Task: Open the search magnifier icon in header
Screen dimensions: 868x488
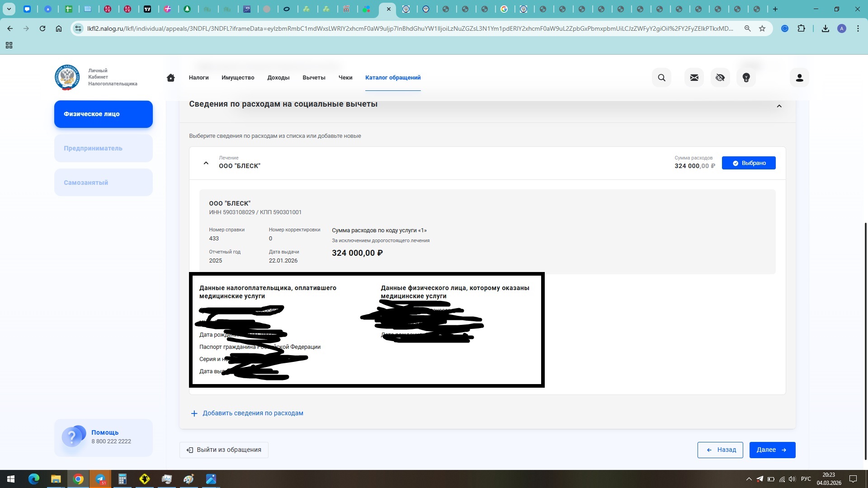Action: click(661, 78)
